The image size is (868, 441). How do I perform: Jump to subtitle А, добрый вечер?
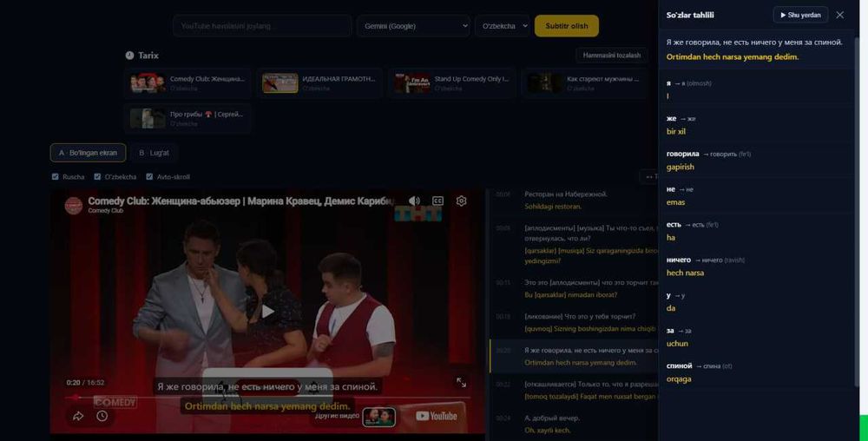(x=552, y=418)
